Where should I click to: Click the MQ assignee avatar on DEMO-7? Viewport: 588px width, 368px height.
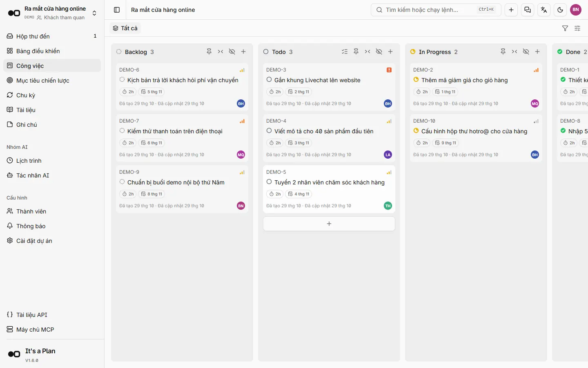(241, 155)
